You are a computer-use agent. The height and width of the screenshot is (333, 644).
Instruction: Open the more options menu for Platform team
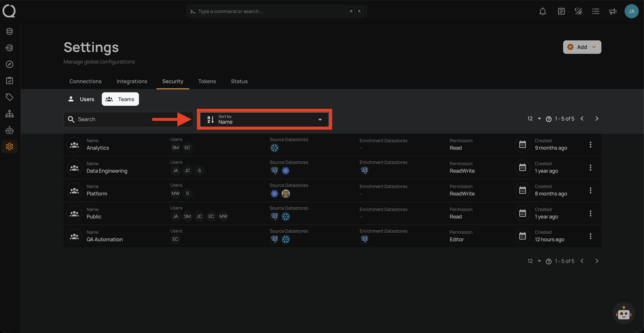tap(591, 190)
